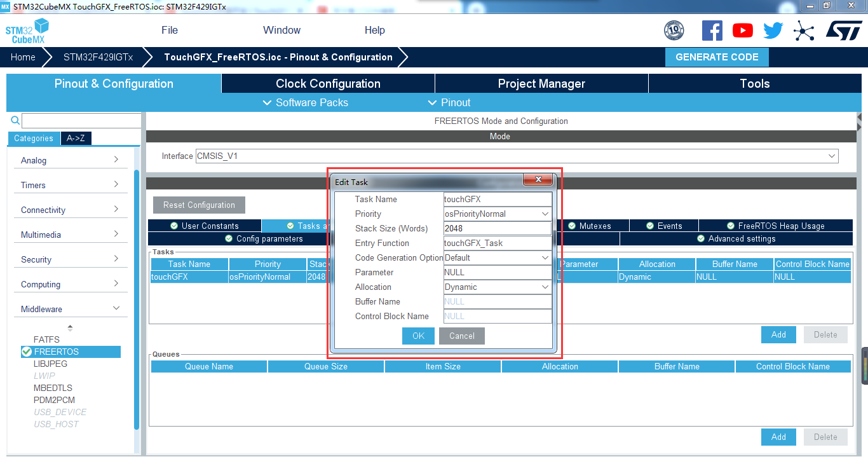
Task: Close the Edit Task dialog
Action: (x=538, y=180)
